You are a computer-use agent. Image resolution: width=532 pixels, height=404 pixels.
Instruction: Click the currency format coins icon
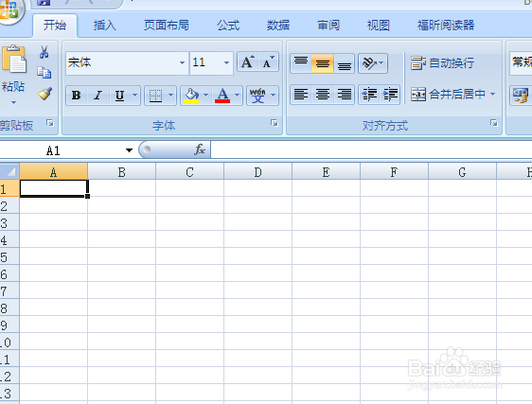click(521, 96)
